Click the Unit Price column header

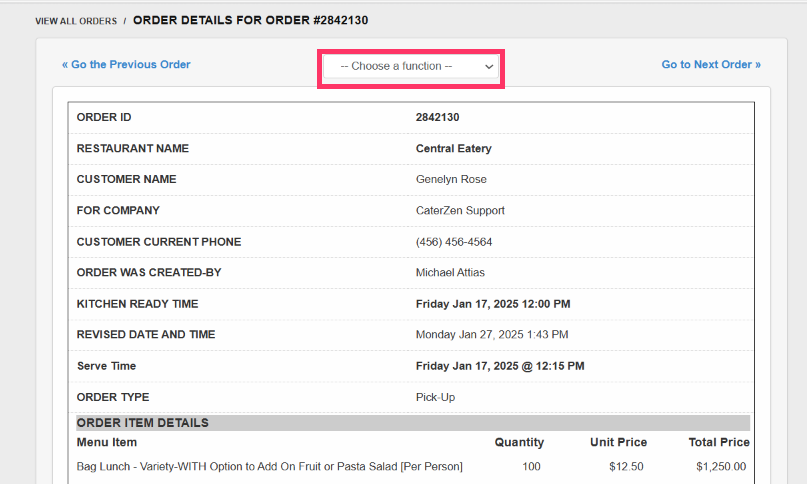[618, 442]
